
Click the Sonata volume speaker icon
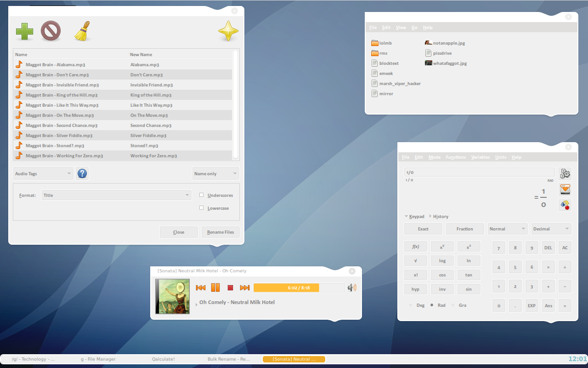(352, 287)
